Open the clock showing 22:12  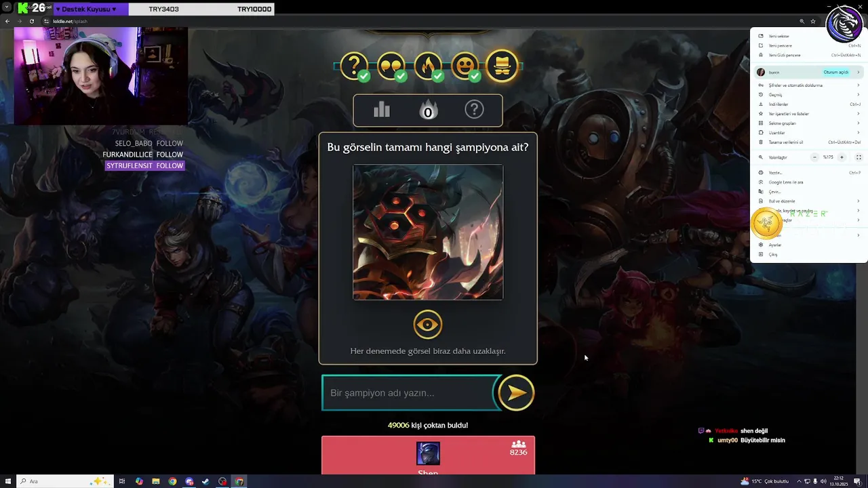(x=838, y=481)
